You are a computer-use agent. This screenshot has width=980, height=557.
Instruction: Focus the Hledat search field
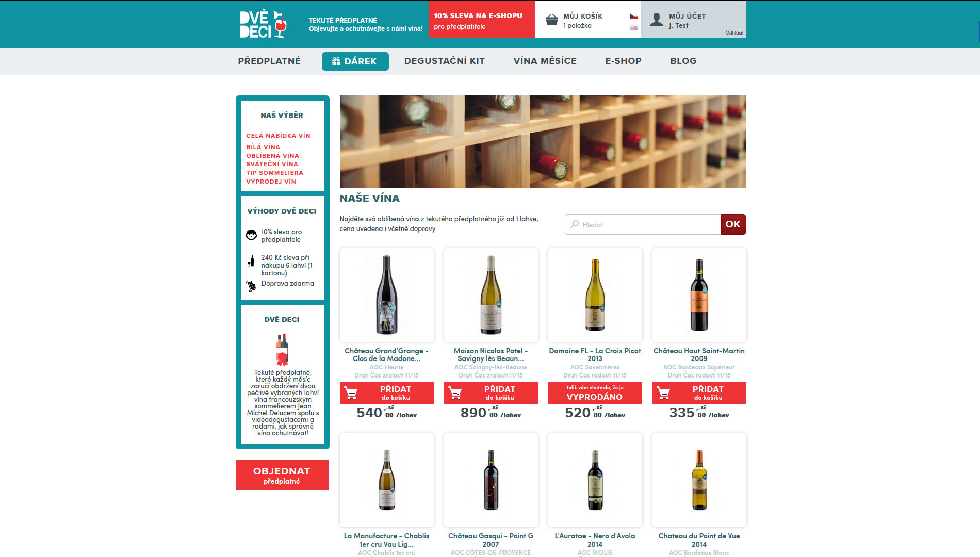643,224
